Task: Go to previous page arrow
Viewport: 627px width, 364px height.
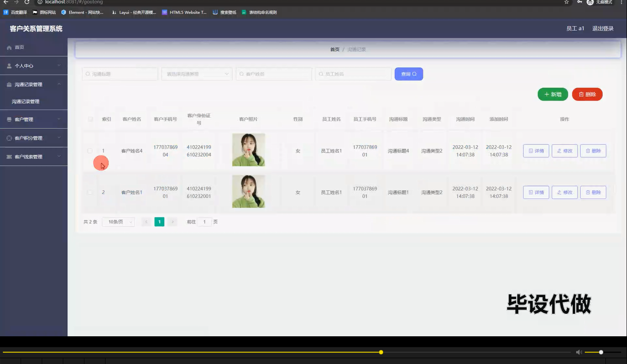Action: tap(146, 222)
